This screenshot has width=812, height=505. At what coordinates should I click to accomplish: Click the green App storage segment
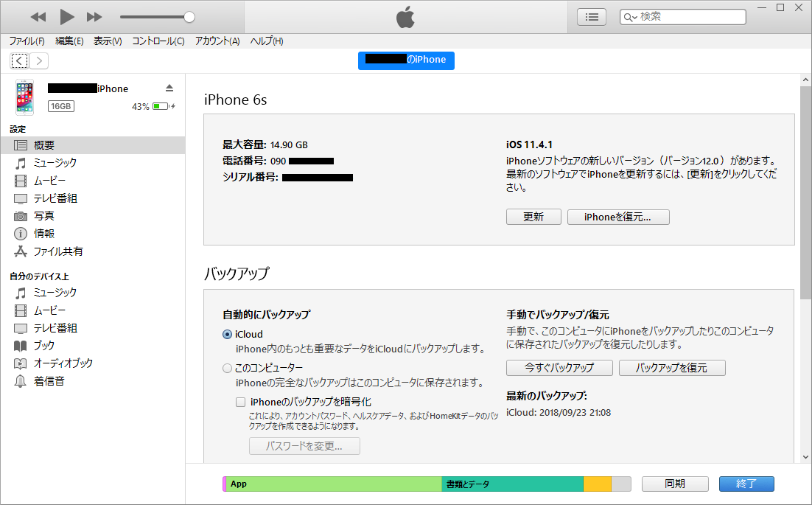334,484
